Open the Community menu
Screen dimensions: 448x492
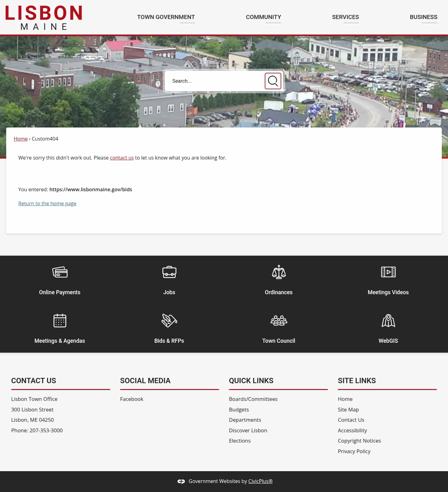(263, 17)
